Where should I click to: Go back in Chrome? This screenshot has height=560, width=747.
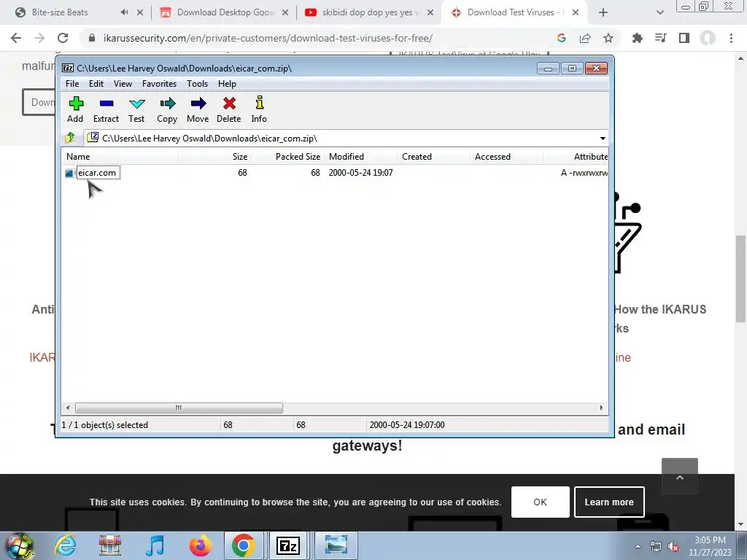(16, 38)
